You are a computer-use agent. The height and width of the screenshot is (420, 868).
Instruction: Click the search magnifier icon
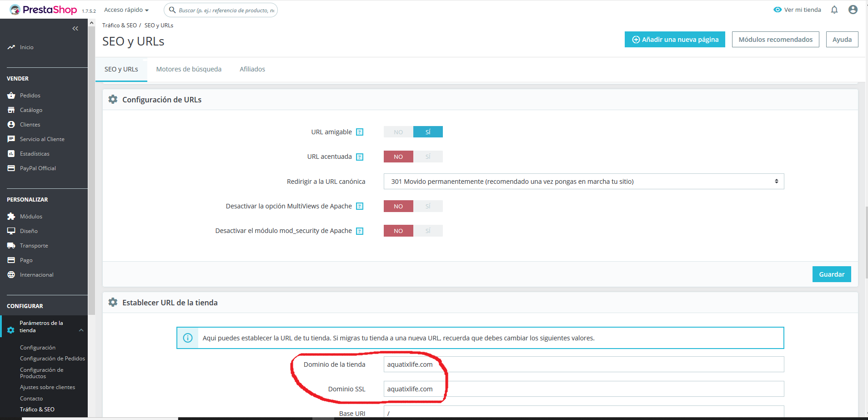click(x=172, y=10)
